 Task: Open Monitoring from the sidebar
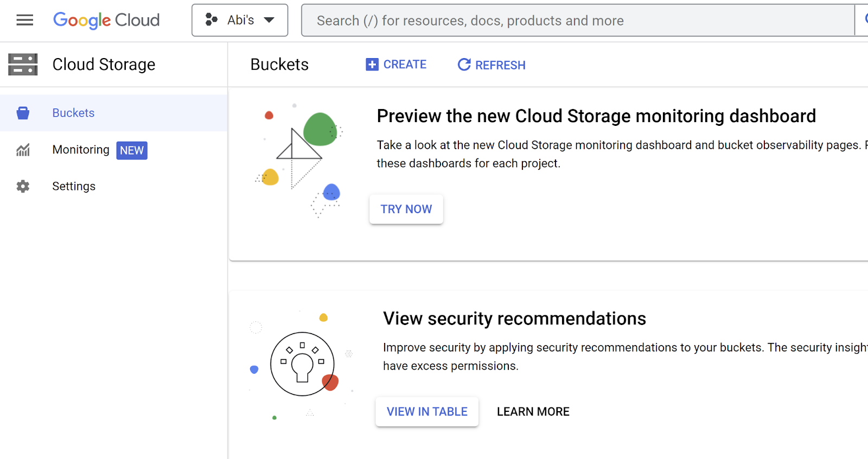coord(80,150)
